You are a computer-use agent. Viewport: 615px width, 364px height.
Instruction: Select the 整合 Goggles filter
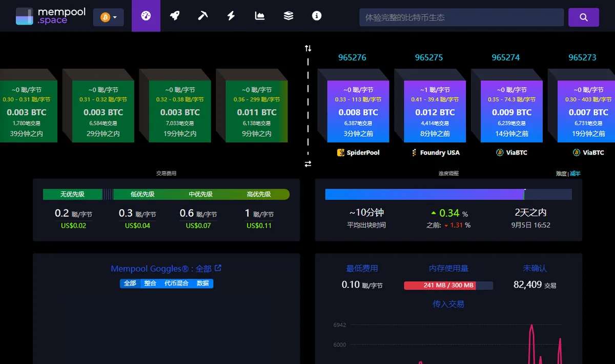(x=150, y=283)
